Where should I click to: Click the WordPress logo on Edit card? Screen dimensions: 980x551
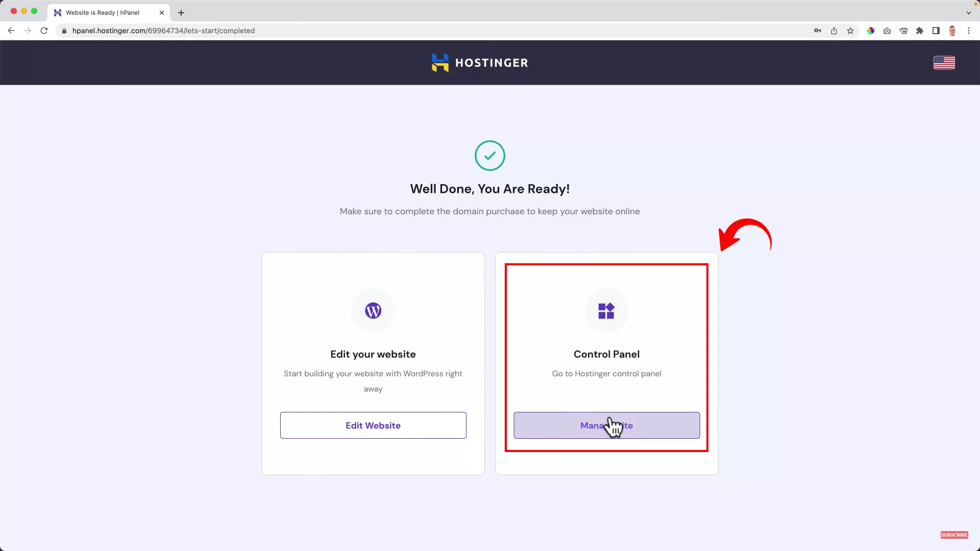tap(373, 311)
